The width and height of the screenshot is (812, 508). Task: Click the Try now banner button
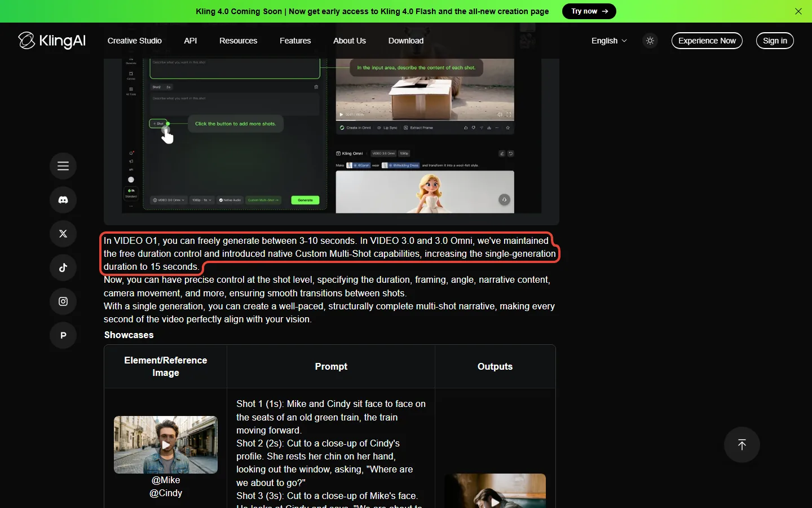(x=589, y=11)
